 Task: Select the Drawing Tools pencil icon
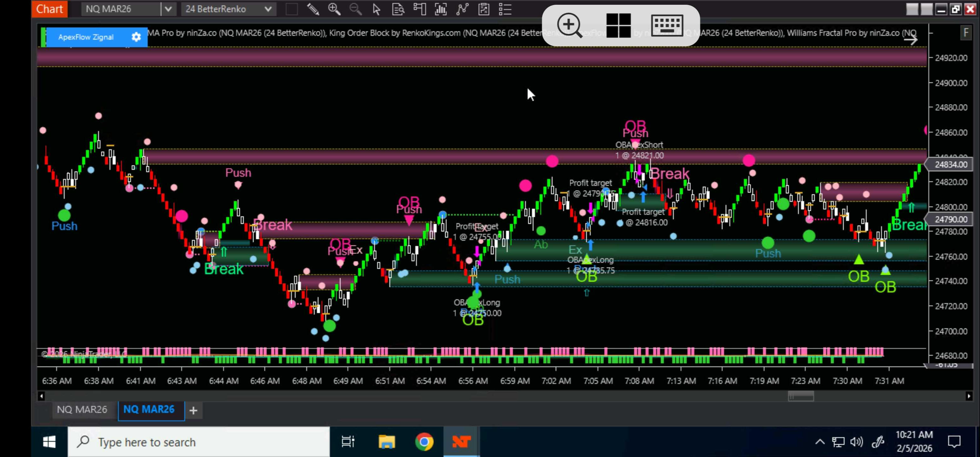pyautogui.click(x=313, y=9)
